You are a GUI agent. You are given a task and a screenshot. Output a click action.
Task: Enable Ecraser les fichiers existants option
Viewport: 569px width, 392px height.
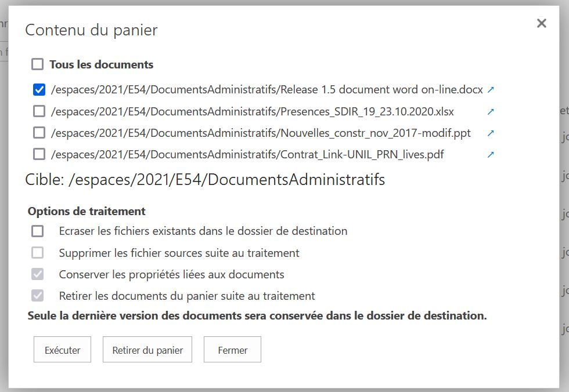tap(38, 231)
